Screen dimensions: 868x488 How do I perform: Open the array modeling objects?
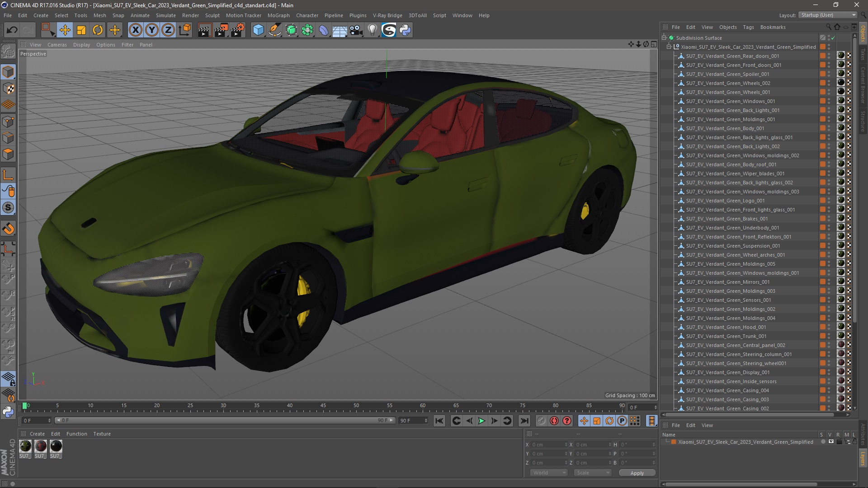tap(307, 30)
